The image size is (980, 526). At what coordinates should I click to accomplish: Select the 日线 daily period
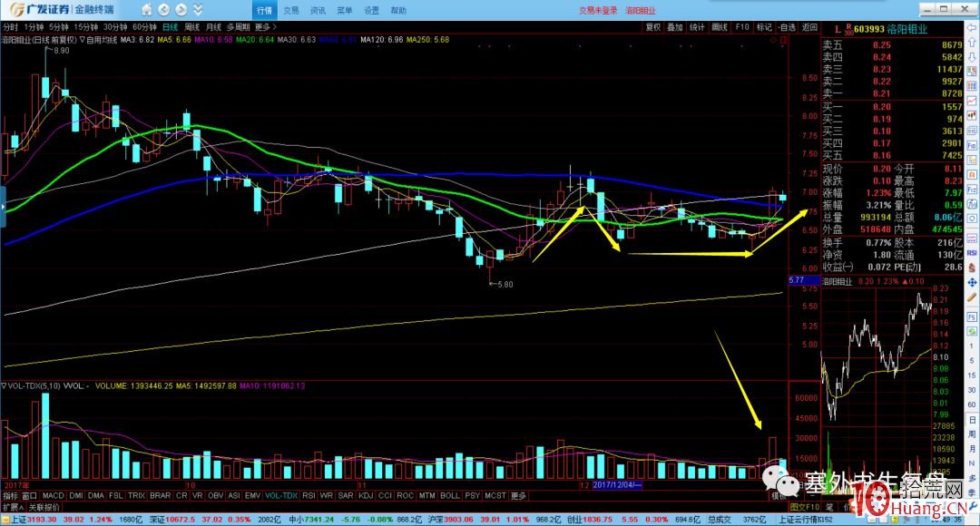[170, 27]
